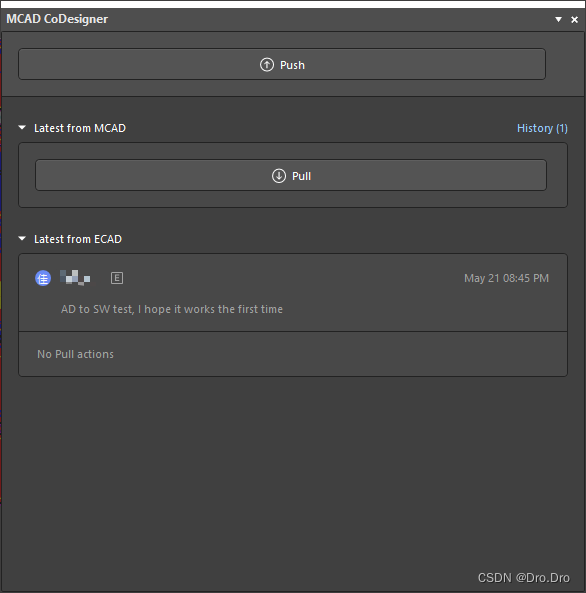The image size is (586, 593).
Task: Click the Latest from ECAD heading
Action: [78, 239]
